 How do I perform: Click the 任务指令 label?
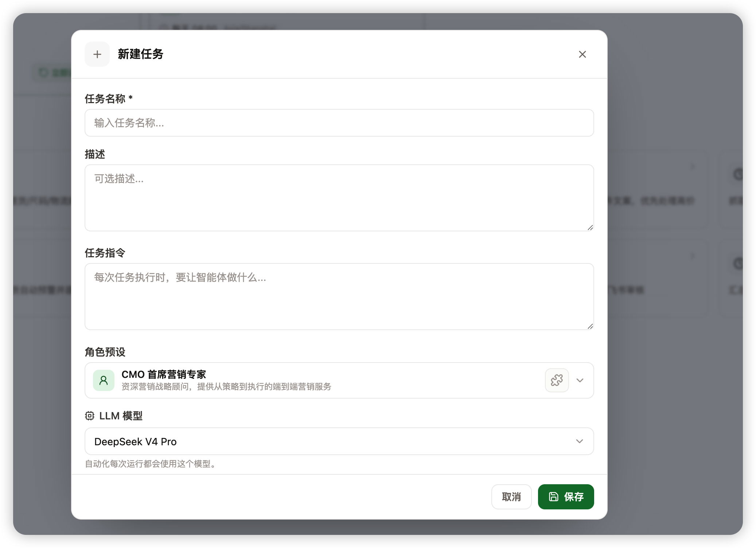click(x=105, y=253)
